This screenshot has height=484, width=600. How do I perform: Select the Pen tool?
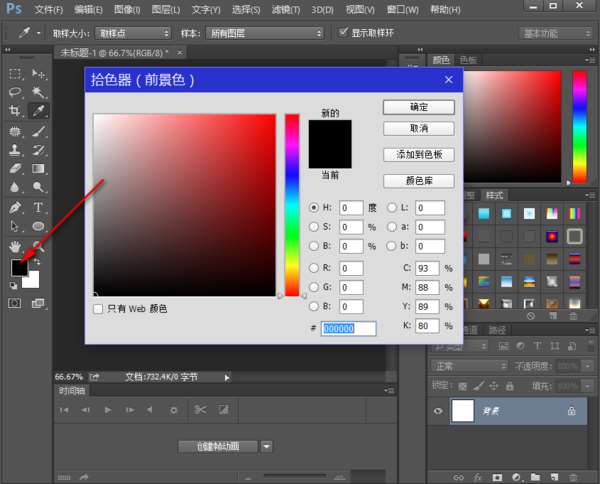15,207
